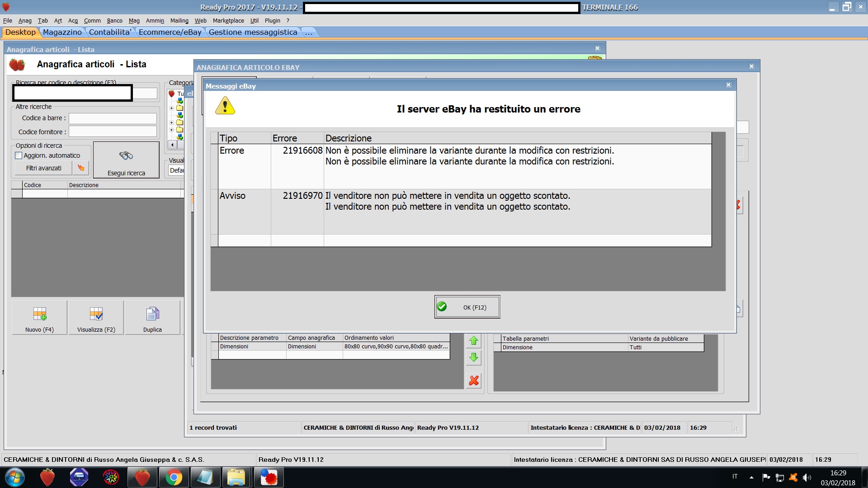Viewport: 868px width, 488px height.
Task: Switch to the Ecommerce/eBay tab
Action: click(x=170, y=32)
